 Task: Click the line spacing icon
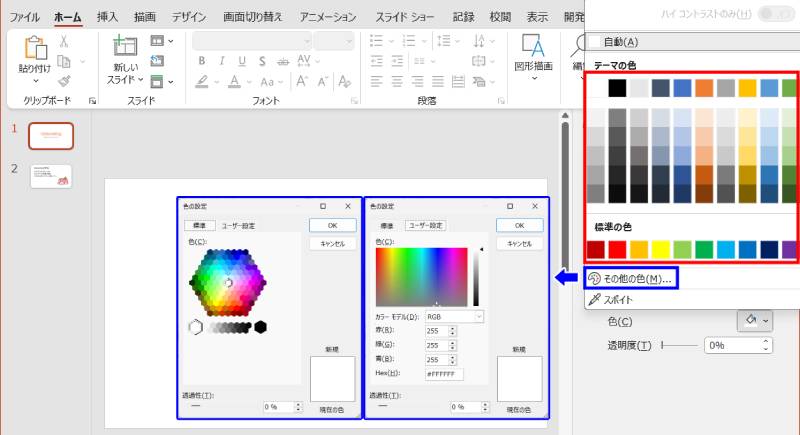point(444,41)
